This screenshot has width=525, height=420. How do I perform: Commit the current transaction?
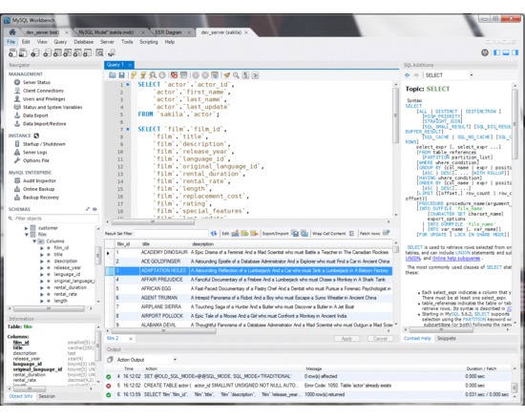pos(196,75)
